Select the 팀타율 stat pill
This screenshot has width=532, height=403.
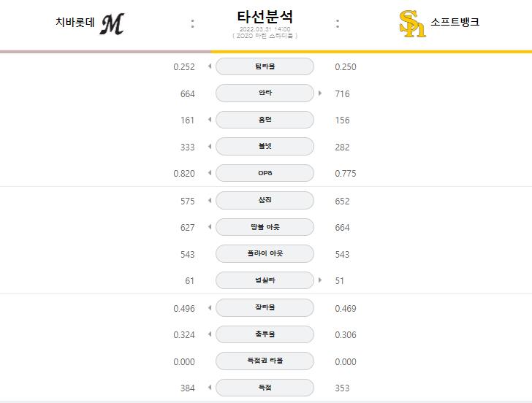pos(265,66)
